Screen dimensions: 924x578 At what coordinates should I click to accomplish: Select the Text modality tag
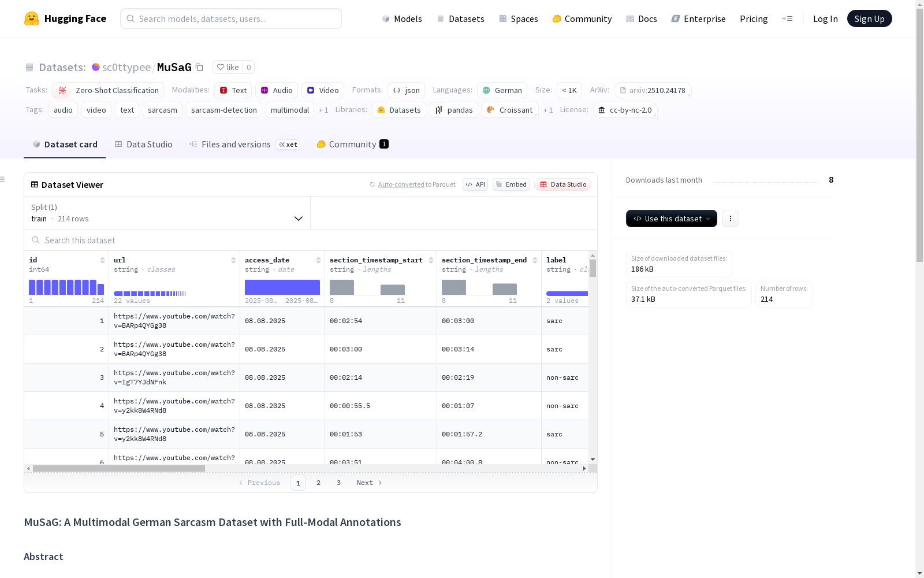(x=233, y=90)
